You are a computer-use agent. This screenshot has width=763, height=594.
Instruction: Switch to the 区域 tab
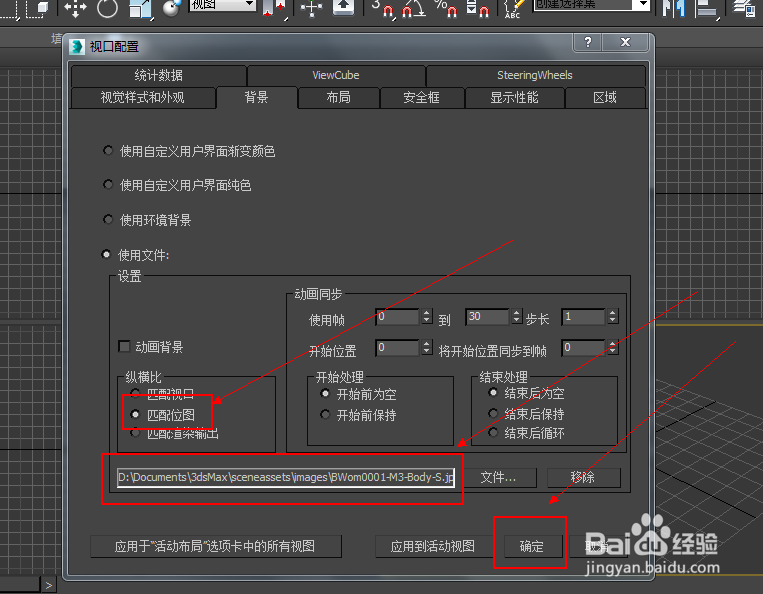605,98
